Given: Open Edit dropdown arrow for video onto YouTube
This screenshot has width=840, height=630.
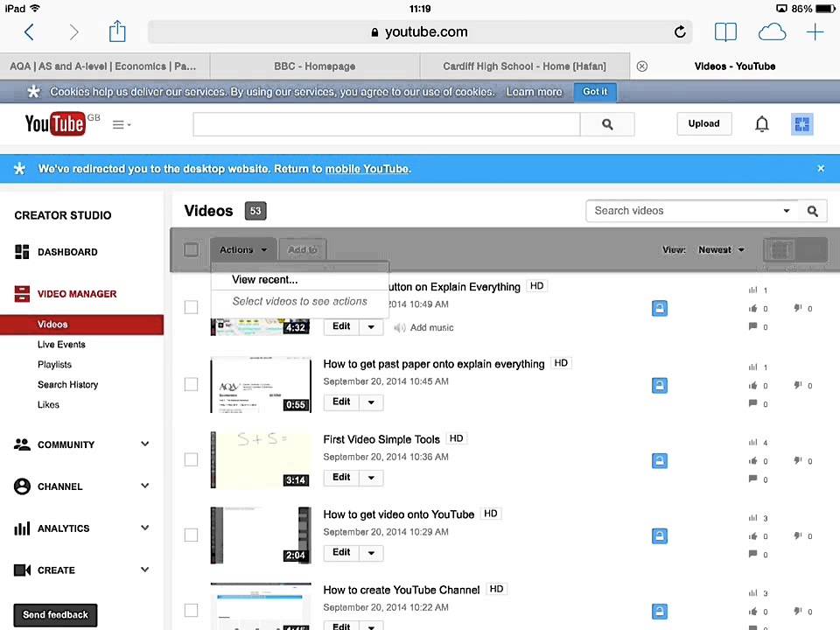Looking at the screenshot, I should (x=371, y=552).
